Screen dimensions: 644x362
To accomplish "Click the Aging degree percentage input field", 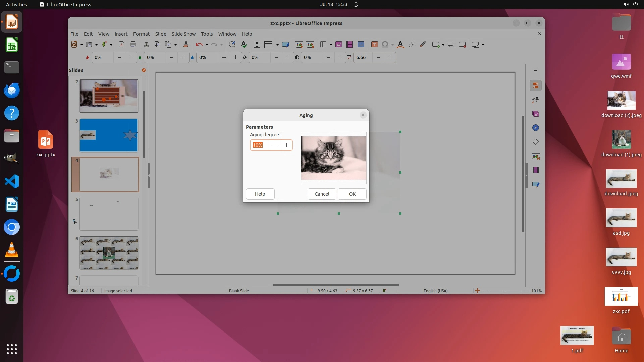I will click(260, 145).
